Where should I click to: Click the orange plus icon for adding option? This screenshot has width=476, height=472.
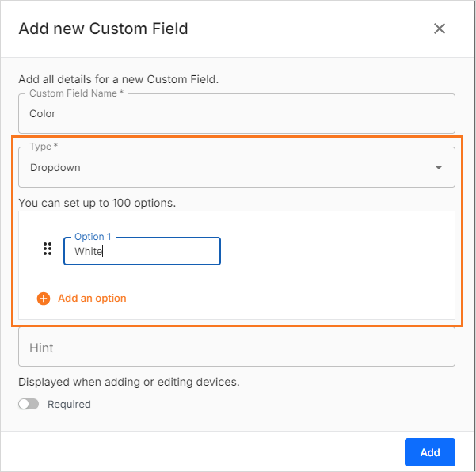point(44,299)
